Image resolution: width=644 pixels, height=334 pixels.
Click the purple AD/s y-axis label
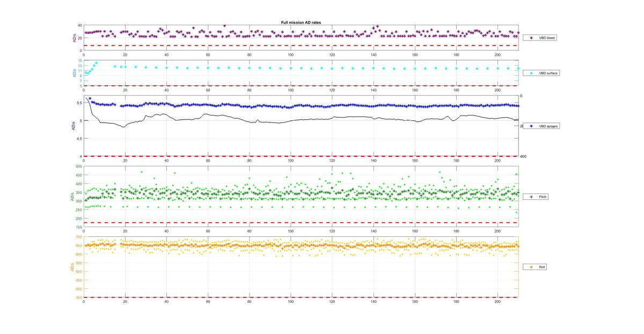point(75,38)
